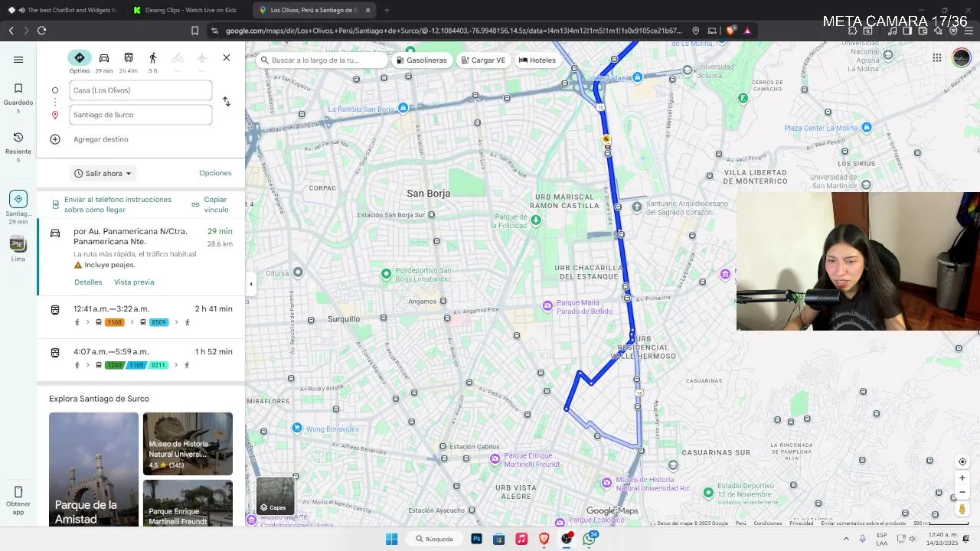980x551 pixels.
Task: Open Photoshop from the taskbar
Action: point(476,539)
